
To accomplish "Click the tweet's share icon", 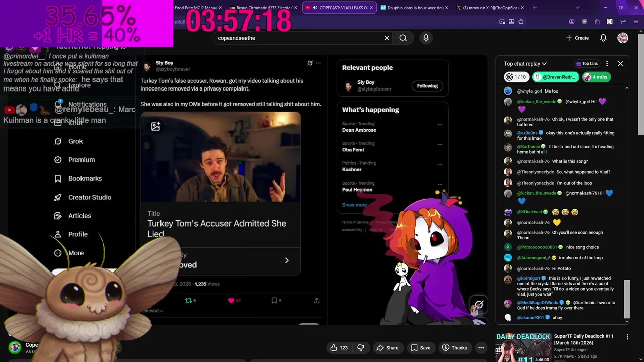I will click(317, 300).
